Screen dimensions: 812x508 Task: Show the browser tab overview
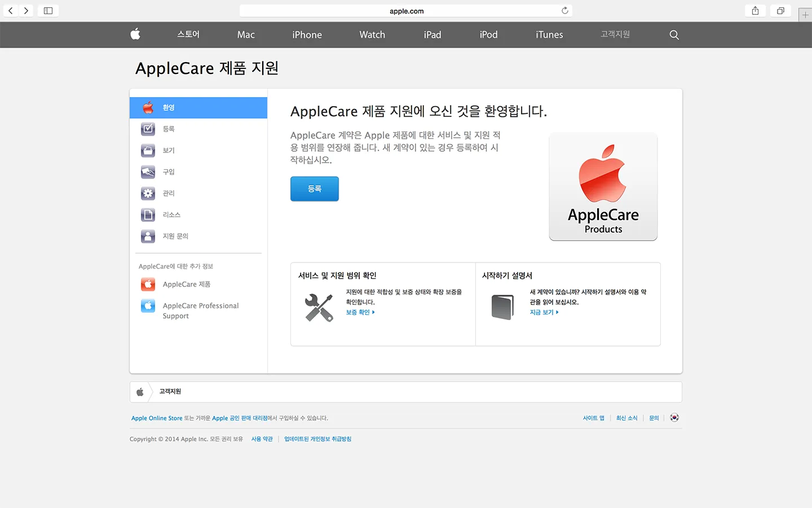point(780,10)
